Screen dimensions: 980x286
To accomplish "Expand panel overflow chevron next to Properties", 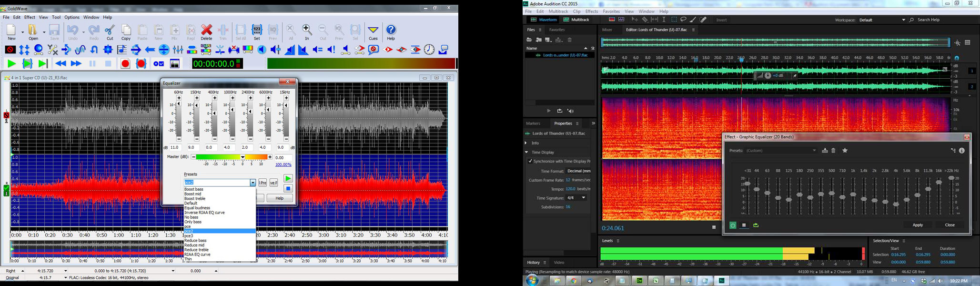I will pyautogui.click(x=593, y=123).
